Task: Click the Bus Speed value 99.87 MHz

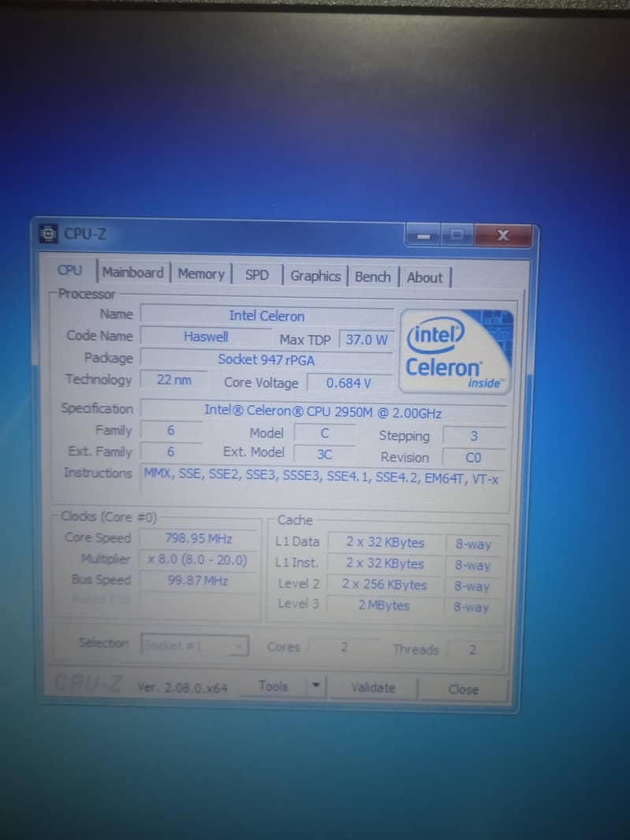Action: tap(198, 580)
